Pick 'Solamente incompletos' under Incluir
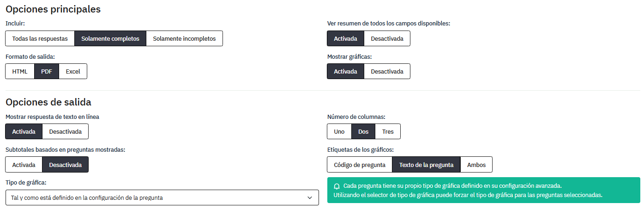 [x=184, y=38]
